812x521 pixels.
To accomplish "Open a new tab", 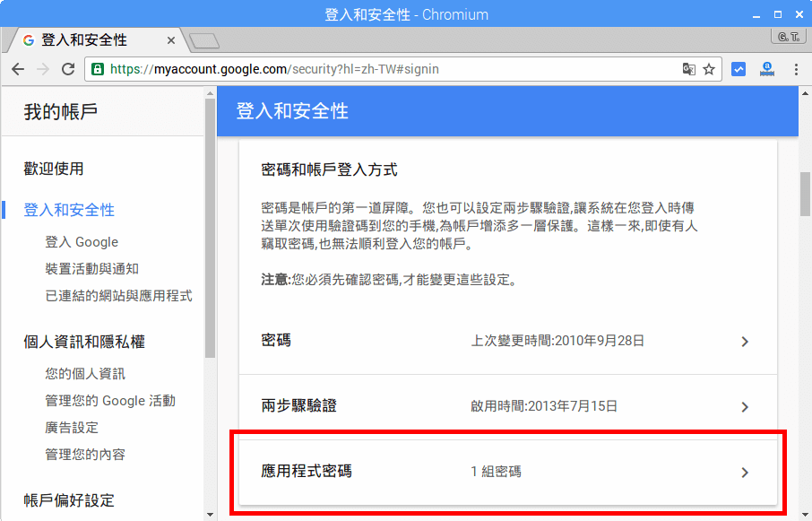I will tap(203, 39).
